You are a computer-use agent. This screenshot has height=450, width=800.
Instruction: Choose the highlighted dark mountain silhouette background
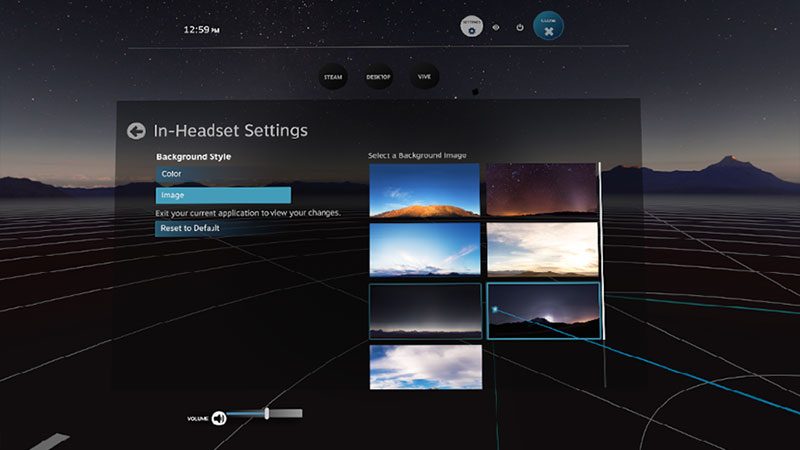coord(543,311)
